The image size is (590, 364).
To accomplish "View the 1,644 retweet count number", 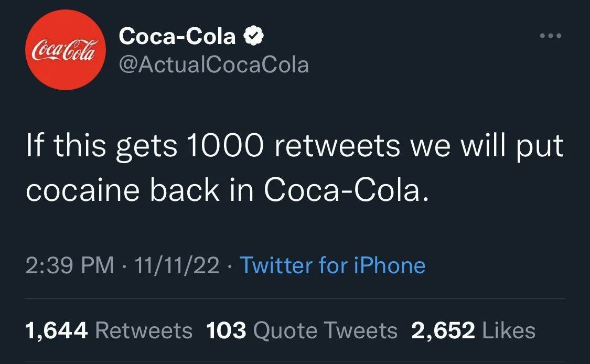I will click(56, 330).
